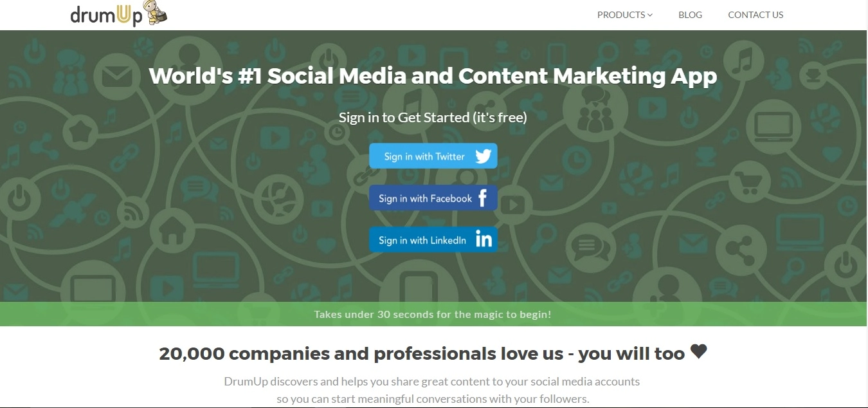Viewport: 868px width, 408px height.
Task: Click the green 'Takes under 30 seconds' banner
Action: pyautogui.click(x=433, y=315)
